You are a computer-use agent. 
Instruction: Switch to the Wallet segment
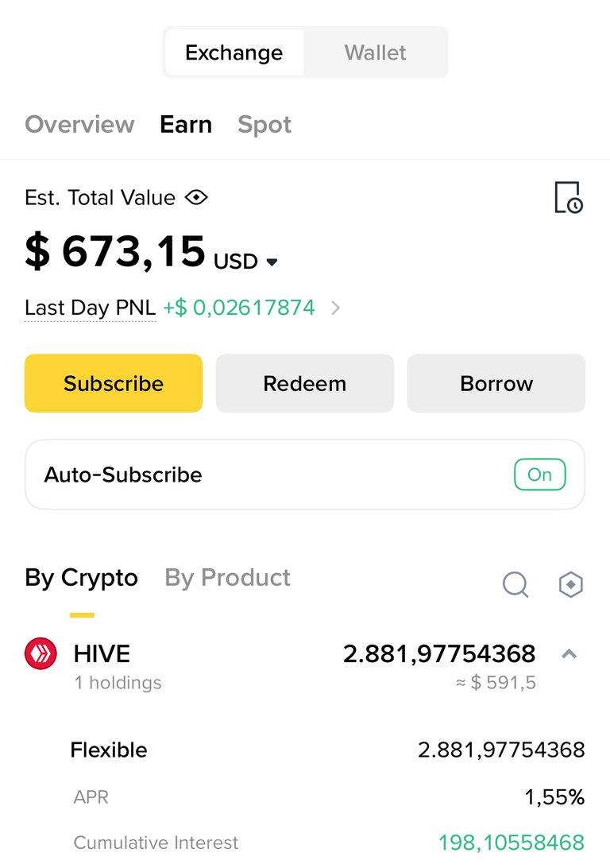point(375,52)
